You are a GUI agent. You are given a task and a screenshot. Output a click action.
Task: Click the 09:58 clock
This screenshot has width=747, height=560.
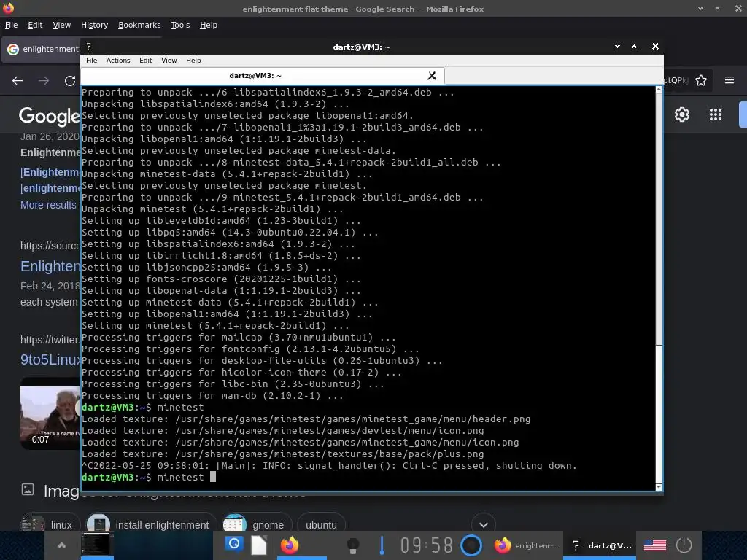click(426, 545)
